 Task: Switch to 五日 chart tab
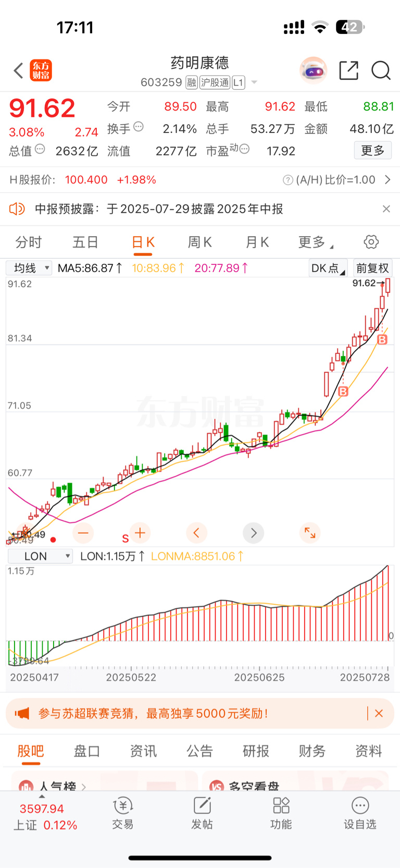point(85,242)
